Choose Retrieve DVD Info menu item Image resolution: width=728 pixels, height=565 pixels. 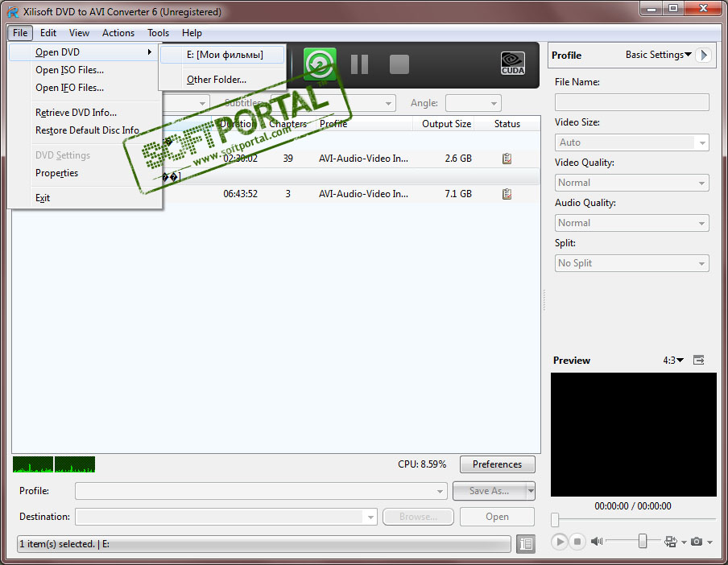tap(84, 113)
